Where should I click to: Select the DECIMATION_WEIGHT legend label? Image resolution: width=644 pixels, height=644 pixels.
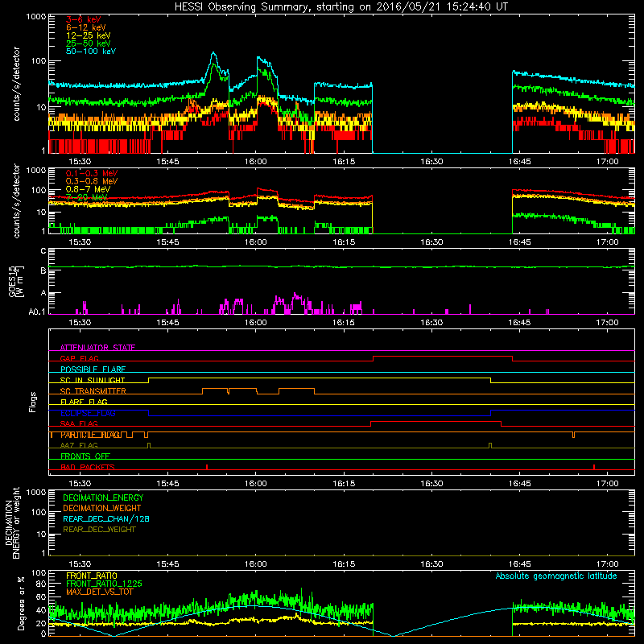pos(102,508)
